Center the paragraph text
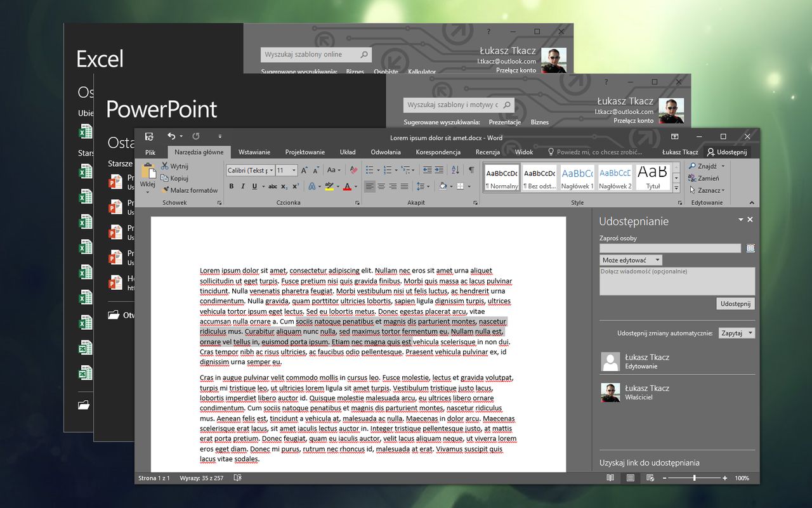812x508 pixels. pyautogui.click(x=381, y=186)
